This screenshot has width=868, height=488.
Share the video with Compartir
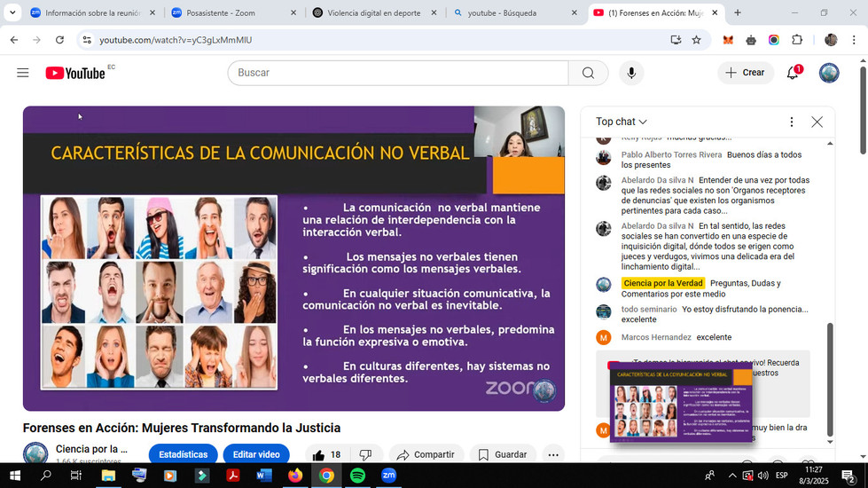[426, 455]
